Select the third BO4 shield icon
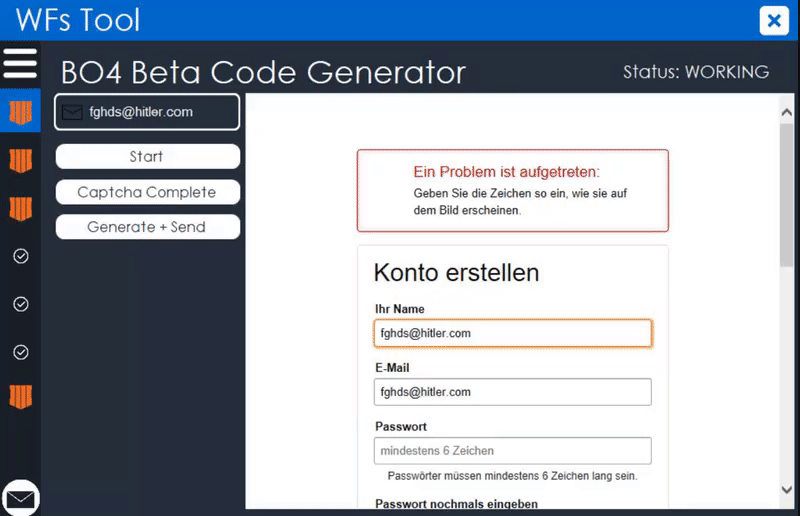The height and width of the screenshot is (516, 800). pos(20,208)
